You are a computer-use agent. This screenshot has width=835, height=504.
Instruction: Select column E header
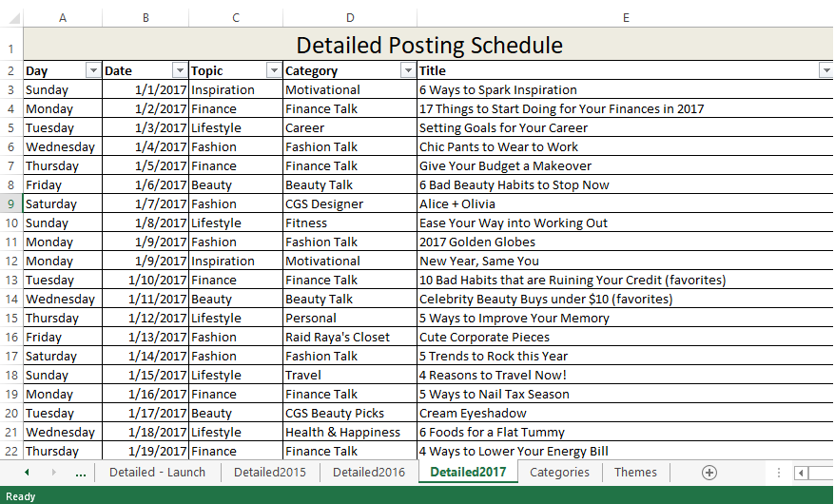626,17
